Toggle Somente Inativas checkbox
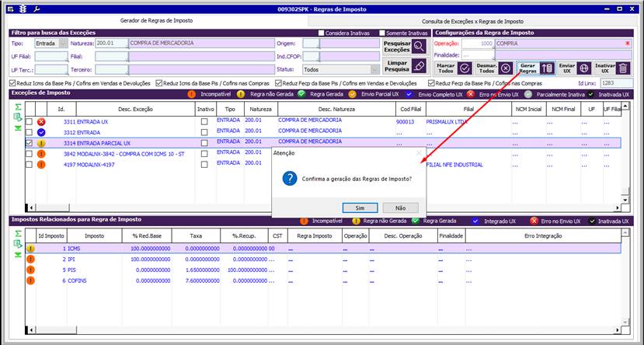The image size is (644, 345). pyautogui.click(x=382, y=33)
